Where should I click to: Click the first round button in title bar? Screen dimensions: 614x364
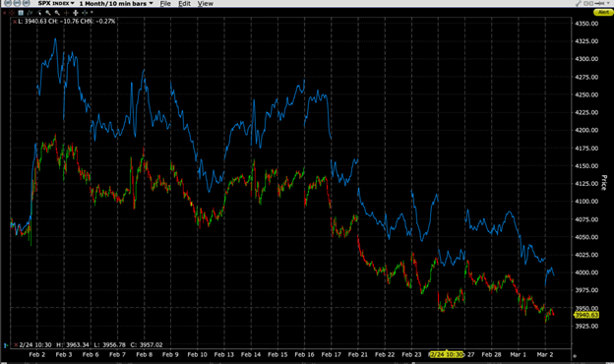coord(8,3)
